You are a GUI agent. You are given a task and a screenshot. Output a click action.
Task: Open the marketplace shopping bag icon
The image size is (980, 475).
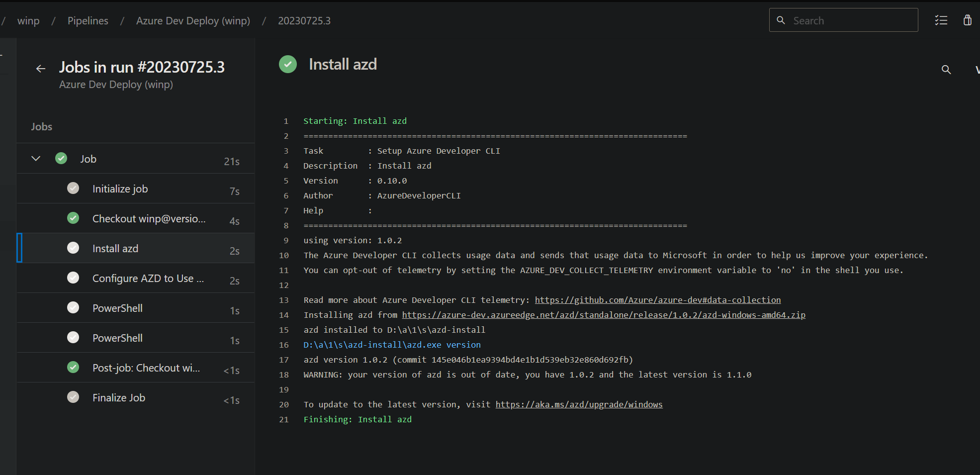point(967,20)
